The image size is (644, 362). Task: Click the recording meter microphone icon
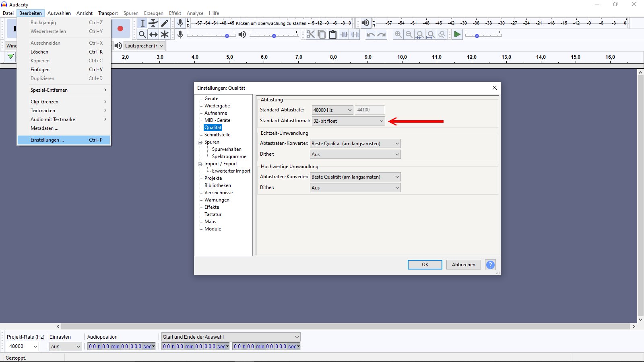(x=180, y=23)
